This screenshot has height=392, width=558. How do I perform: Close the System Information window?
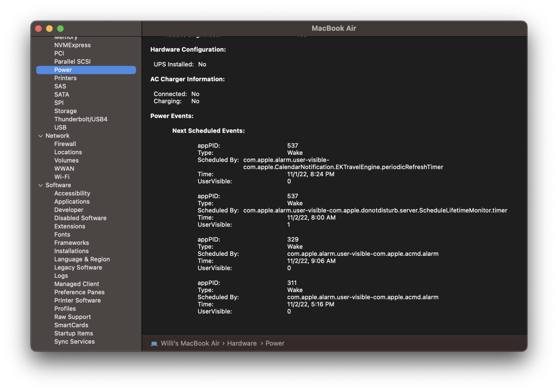click(x=39, y=28)
